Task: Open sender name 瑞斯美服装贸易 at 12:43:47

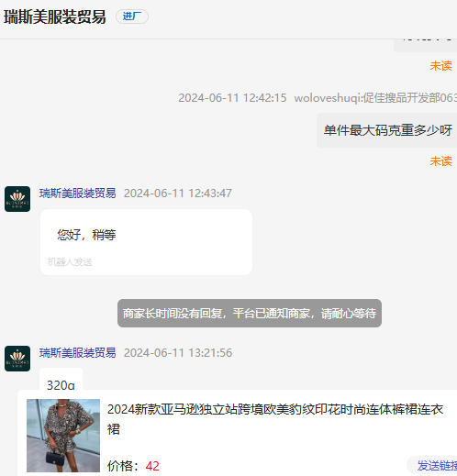Action: click(x=78, y=194)
